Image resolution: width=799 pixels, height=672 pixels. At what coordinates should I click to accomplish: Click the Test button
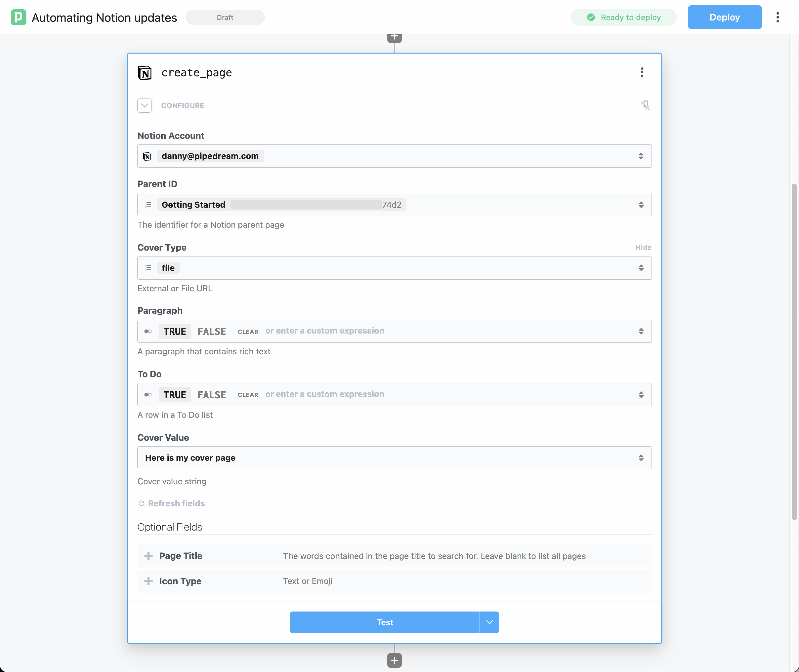385,622
